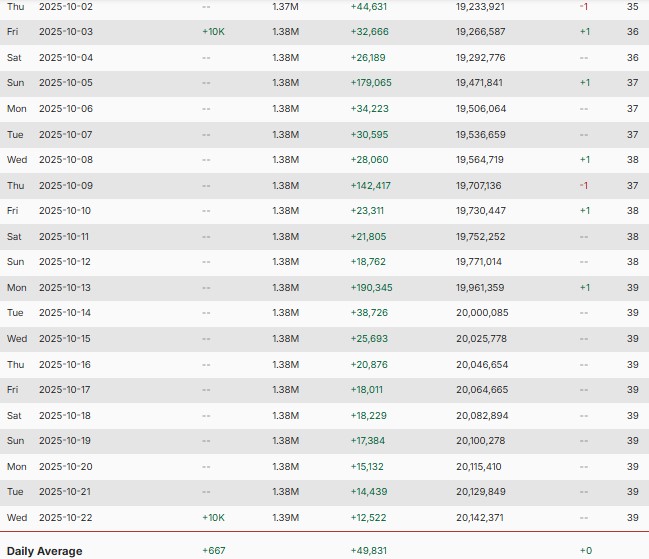Click the +190,345 views value
This screenshot has width=649, height=559.
tap(371, 288)
